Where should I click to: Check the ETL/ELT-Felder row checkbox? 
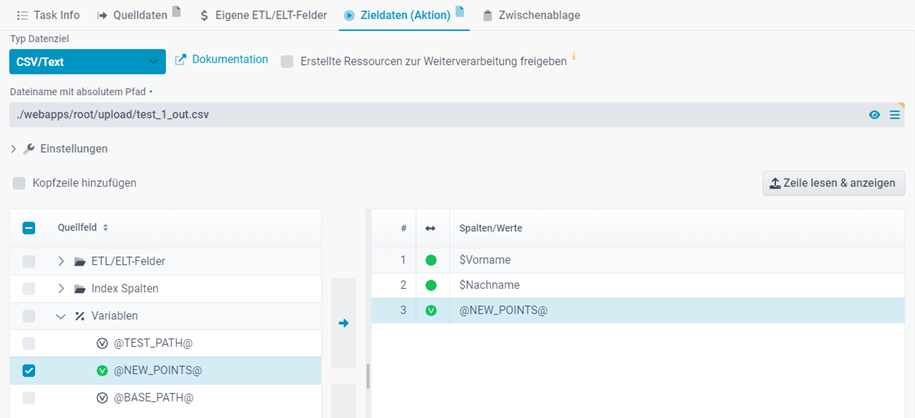pos(29,262)
